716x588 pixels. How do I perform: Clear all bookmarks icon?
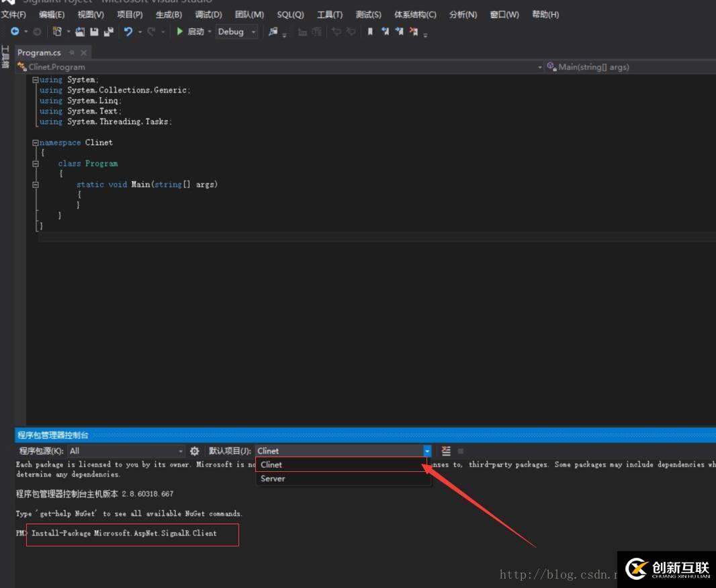tap(414, 32)
